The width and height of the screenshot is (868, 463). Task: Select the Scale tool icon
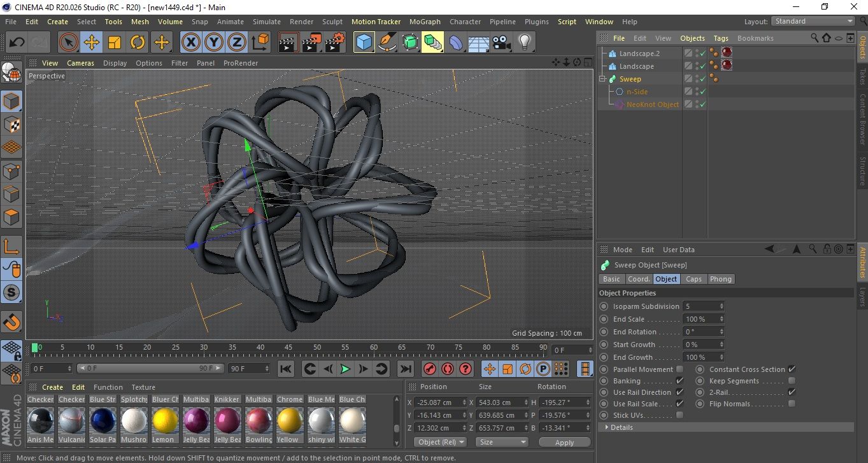pyautogui.click(x=115, y=43)
